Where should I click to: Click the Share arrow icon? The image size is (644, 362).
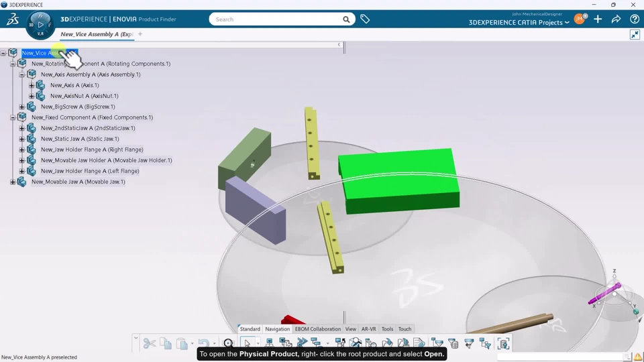click(x=616, y=19)
